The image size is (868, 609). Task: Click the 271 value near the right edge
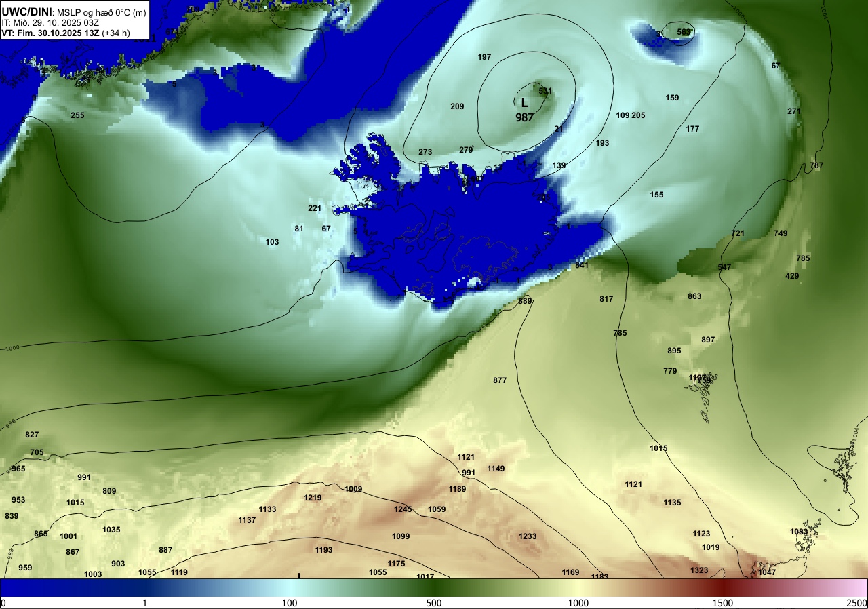pyautogui.click(x=794, y=111)
